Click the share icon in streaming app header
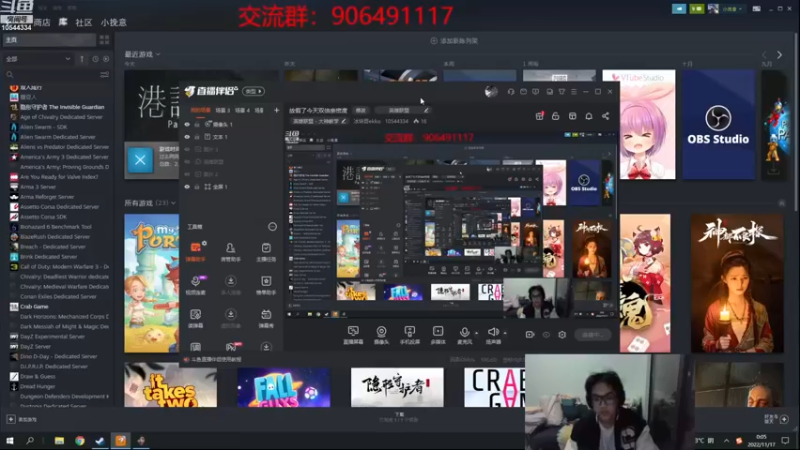The image size is (800, 450). coord(606,116)
